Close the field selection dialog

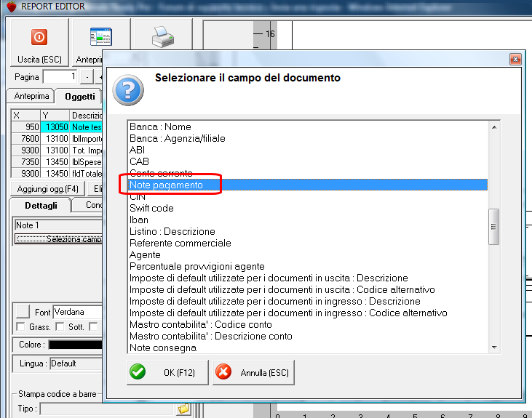point(515,60)
